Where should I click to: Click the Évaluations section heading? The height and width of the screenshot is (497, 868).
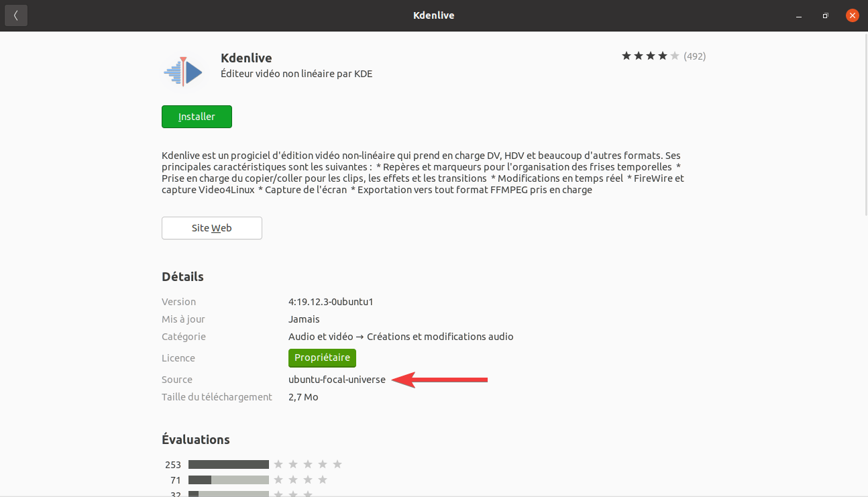pyautogui.click(x=195, y=440)
